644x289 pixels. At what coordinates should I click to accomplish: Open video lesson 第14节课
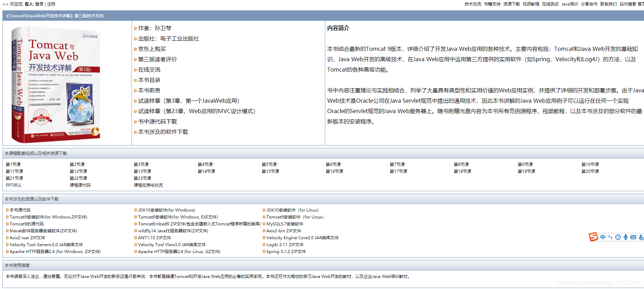[x=206, y=171]
